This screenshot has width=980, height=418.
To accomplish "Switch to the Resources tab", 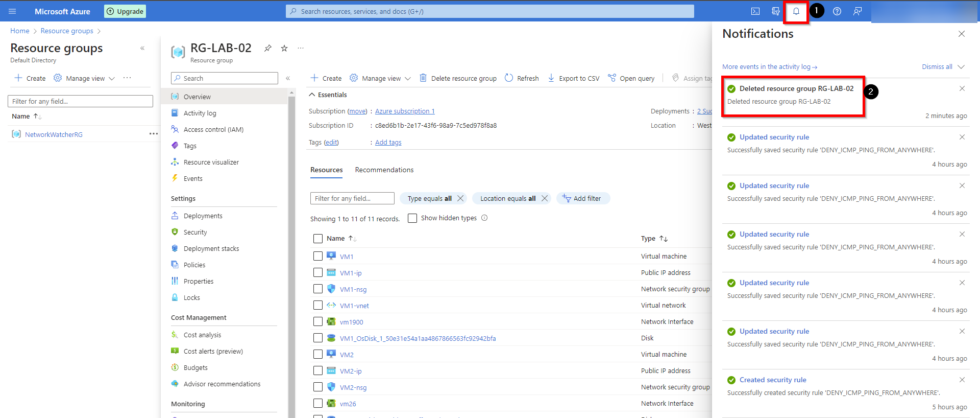I will point(327,170).
